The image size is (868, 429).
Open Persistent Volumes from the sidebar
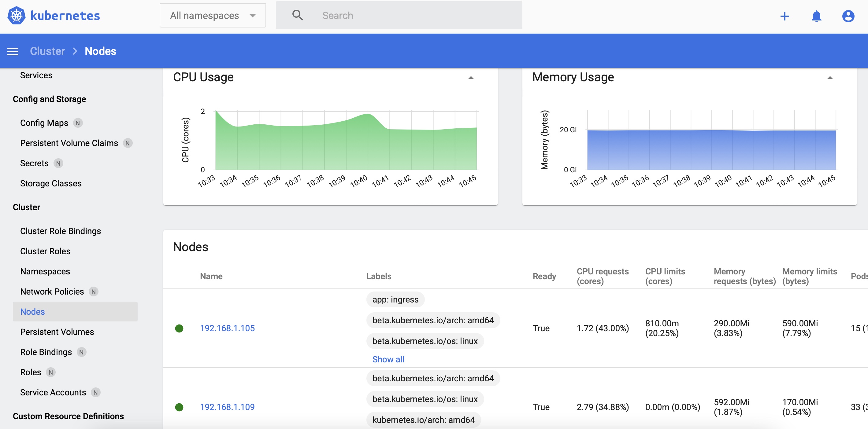[x=57, y=332]
